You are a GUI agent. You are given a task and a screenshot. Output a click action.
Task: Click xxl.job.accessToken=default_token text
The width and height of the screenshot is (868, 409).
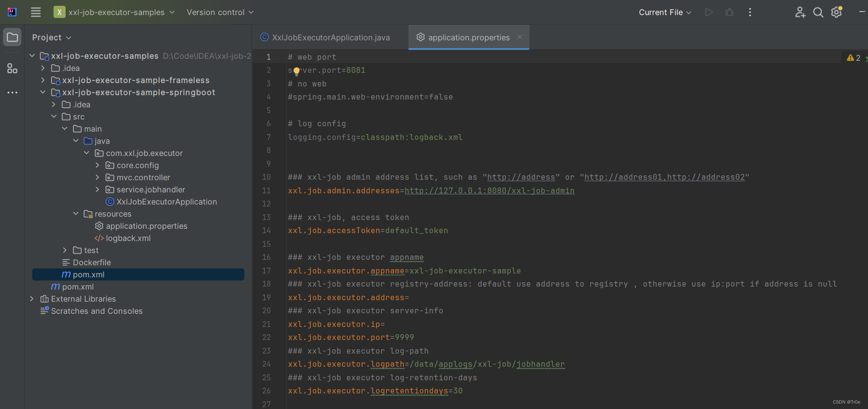point(368,231)
